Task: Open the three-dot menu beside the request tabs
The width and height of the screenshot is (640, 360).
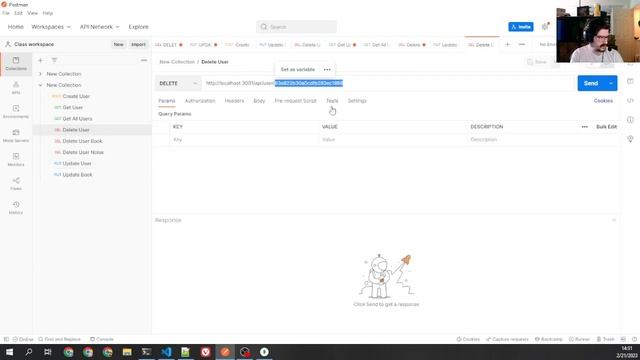Action: click(x=522, y=44)
